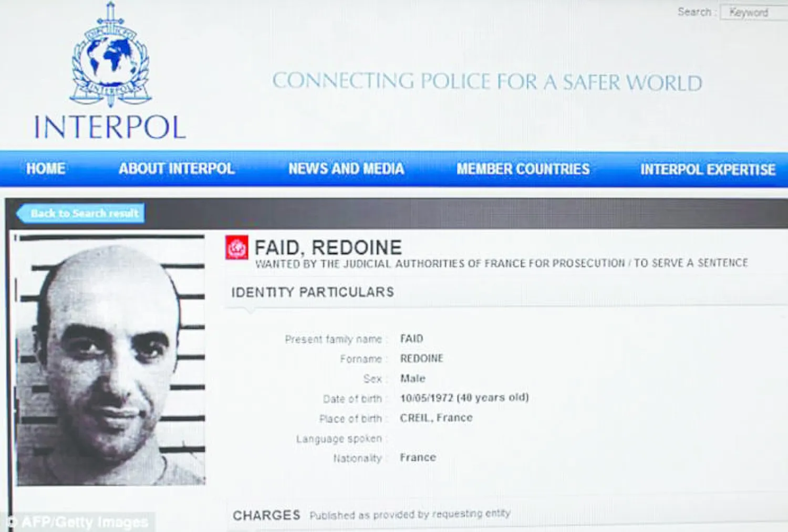Click the CHARGES section heading
This screenshot has width=788, height=532.
pyautogui.click(x=266, y=515)
